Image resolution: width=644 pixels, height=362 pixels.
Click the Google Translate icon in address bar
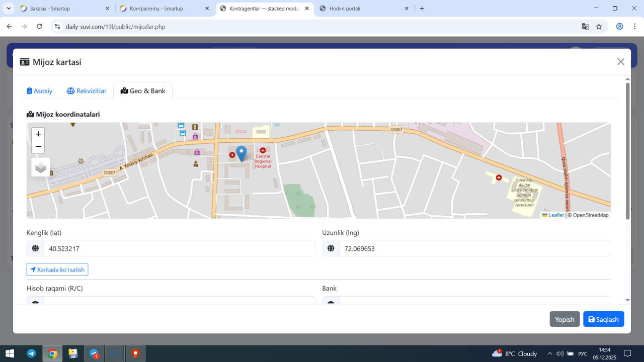tap(585, 27)
